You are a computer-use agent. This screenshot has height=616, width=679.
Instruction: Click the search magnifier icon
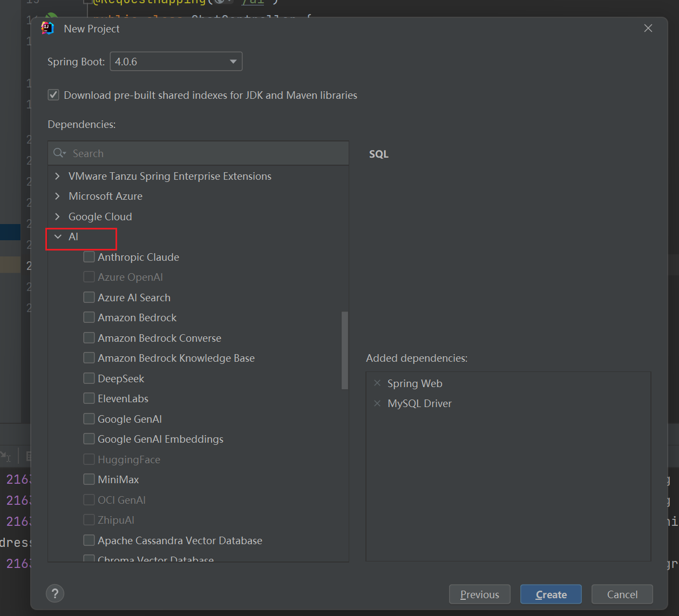click(x=59, y=153)
